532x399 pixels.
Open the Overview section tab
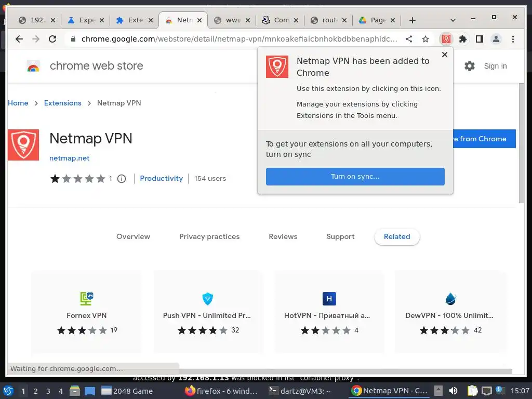point(133,236)
